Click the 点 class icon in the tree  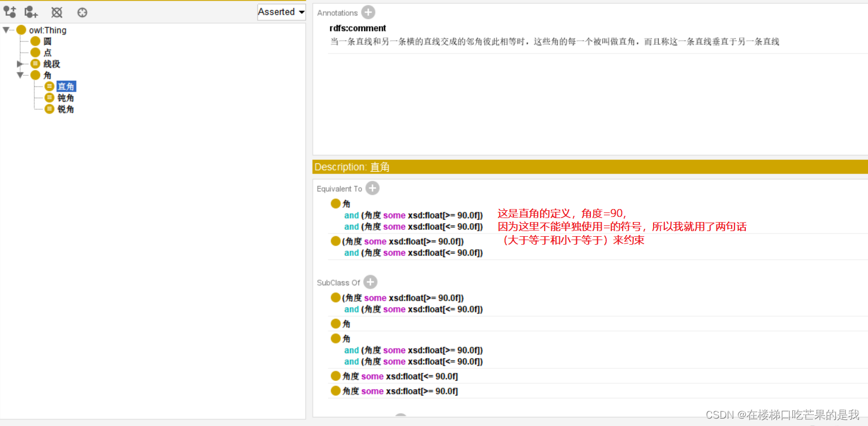tap(36, 53)
